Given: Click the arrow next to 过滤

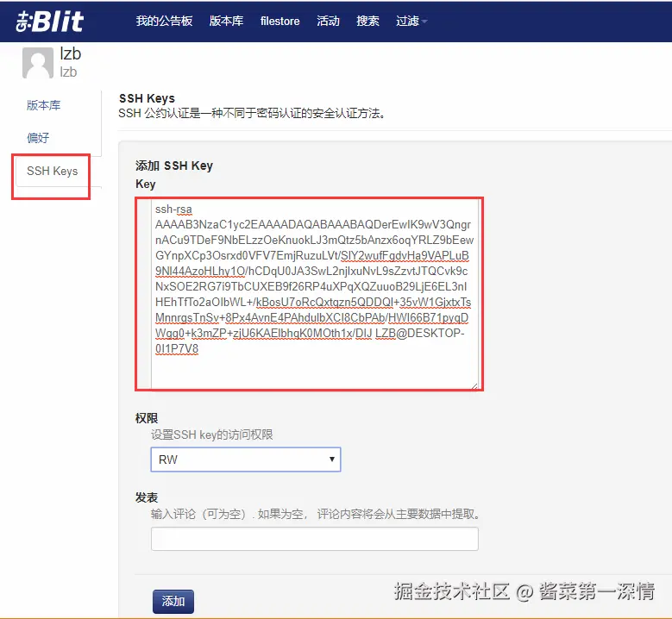Looking at the screenshot, I should (x=424, y=21).
